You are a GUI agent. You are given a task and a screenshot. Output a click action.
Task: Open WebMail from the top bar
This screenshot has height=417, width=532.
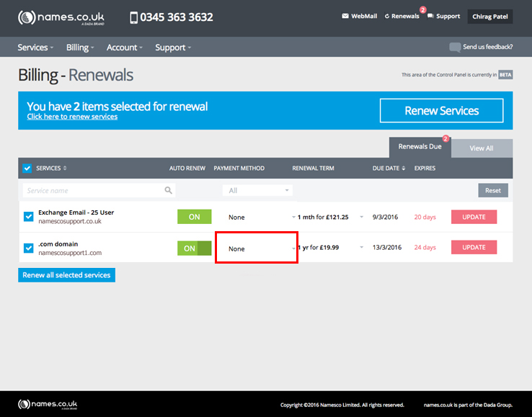[x=359, y=16]
